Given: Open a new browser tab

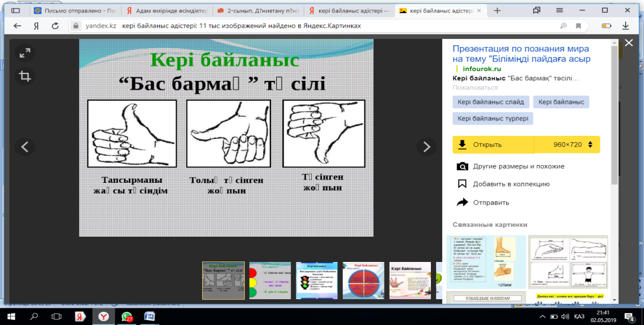Looking at the screenshot, I should [x=497, y=11].
